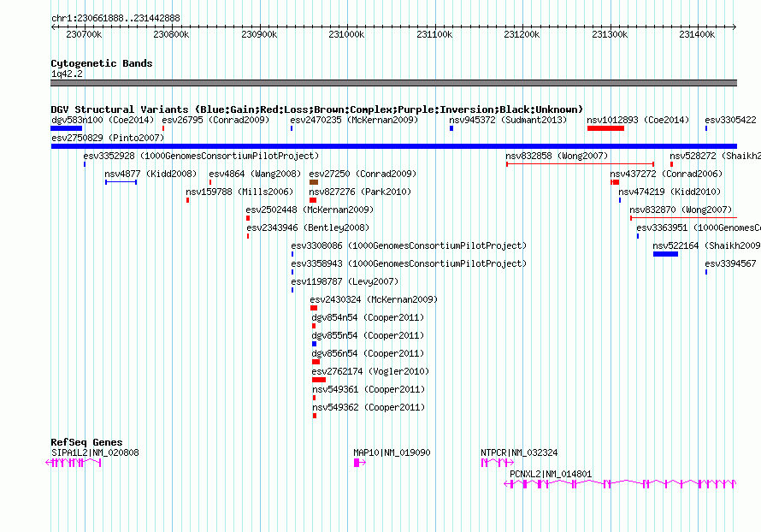Image resolution: width=761 pixels, height=532 pixels.
Task: Click the Cytogenetic Bands track title
Action: tap(102, 63)
